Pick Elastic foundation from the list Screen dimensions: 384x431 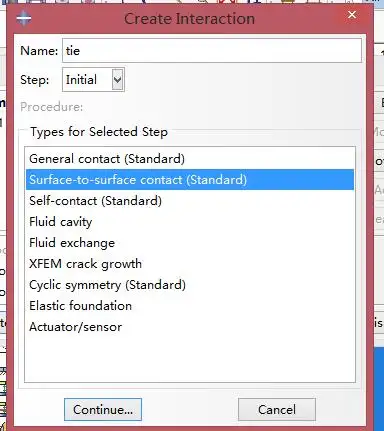80,306
